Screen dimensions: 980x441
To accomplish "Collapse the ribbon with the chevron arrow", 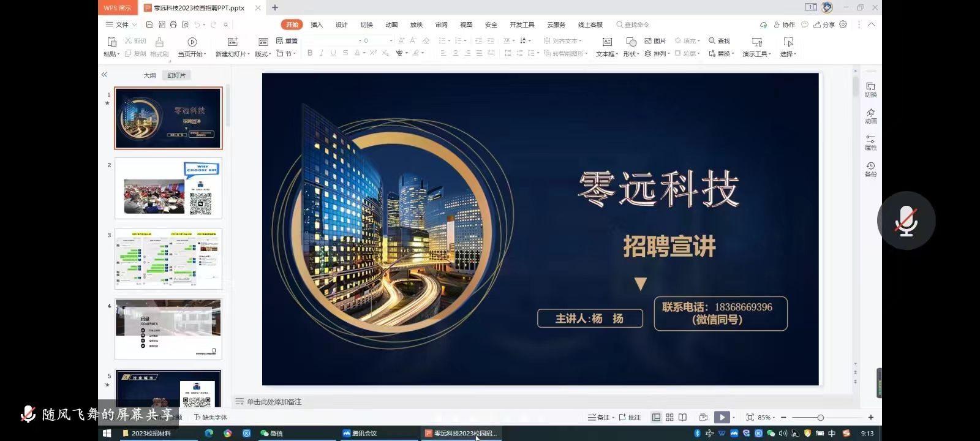I will click(872, 24).
